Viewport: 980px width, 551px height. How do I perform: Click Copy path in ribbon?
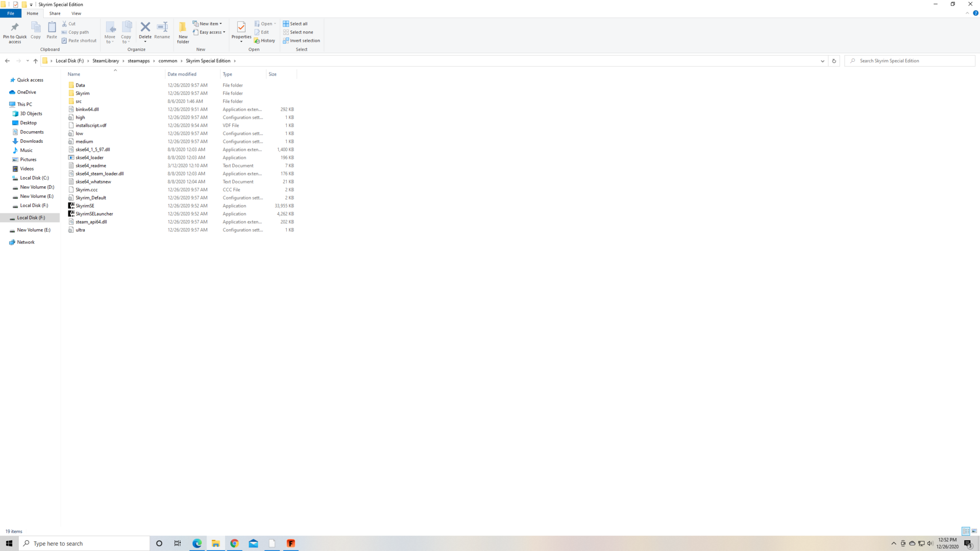point(75,32)
